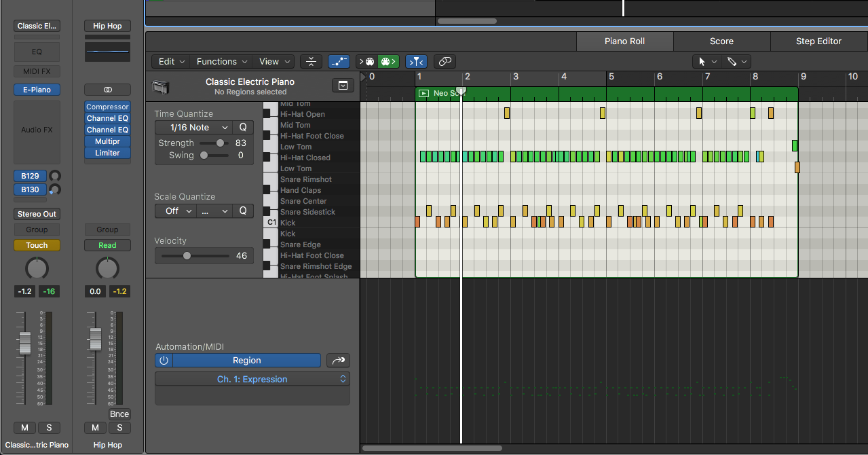Switch to the Score tab
The image size is (868, 455).
(721, 41)
